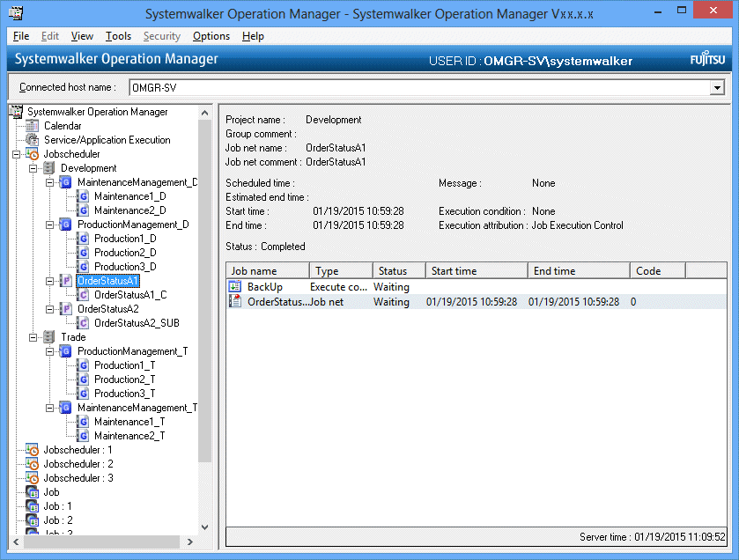739x560 pixels.
Task: Click the tree panel scroll down arrow
Action: coord(205,527)
